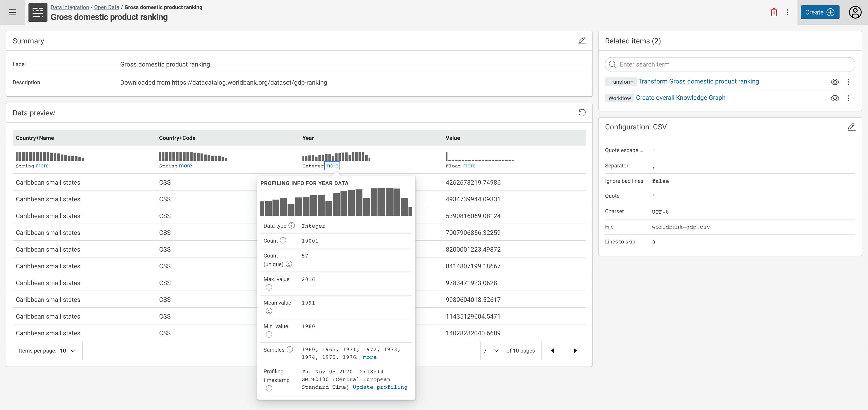The image size is (868, 410).
Task: Toggle preview of Transform Gross domestic product ranking
Action: tap(835, 82)
